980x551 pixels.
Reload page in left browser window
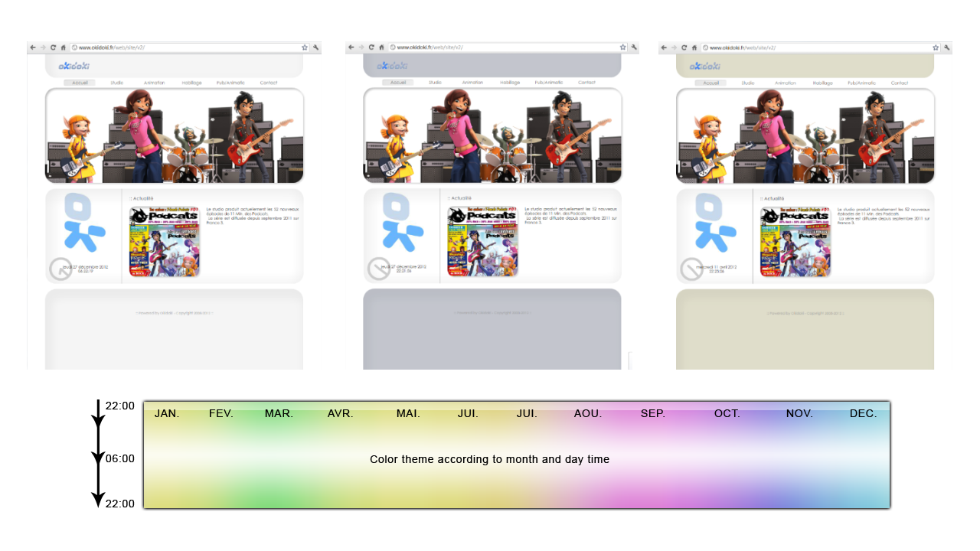tap(54, 47)
